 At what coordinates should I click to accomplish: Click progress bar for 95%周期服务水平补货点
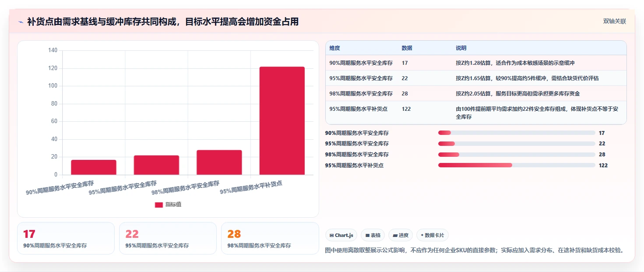pos(517,165)
